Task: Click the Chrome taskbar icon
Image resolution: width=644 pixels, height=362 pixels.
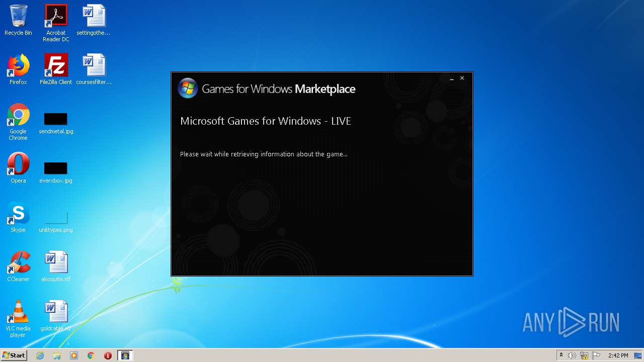Action: tap(91, 355)
